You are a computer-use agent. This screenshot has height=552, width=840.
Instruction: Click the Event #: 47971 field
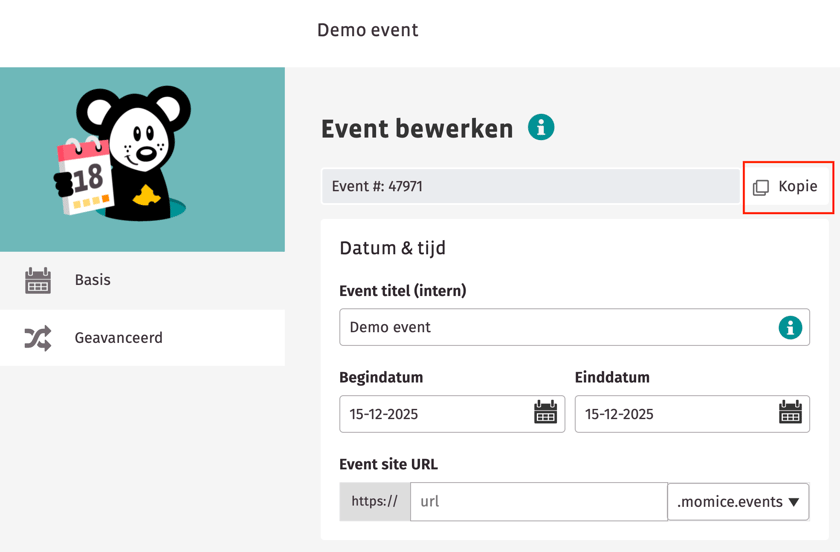click(530, 186)
